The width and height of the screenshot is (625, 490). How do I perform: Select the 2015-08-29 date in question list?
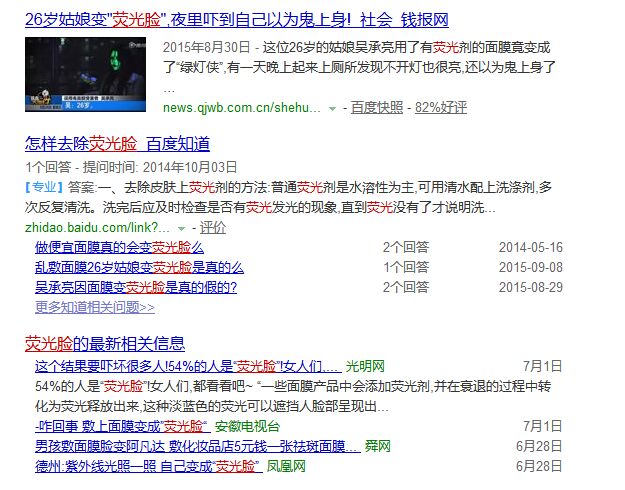(x=531, y=287)
